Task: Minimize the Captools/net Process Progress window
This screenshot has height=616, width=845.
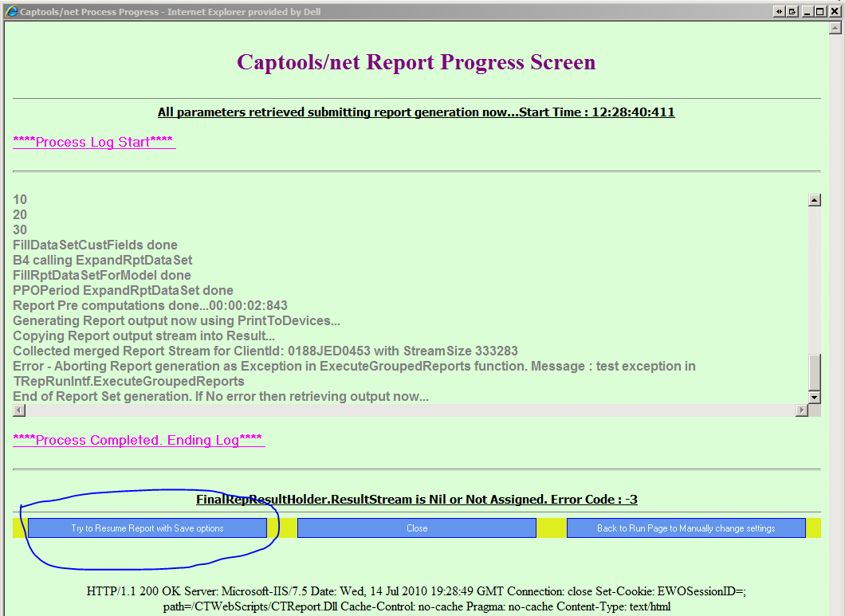Action: pos(808,11)
